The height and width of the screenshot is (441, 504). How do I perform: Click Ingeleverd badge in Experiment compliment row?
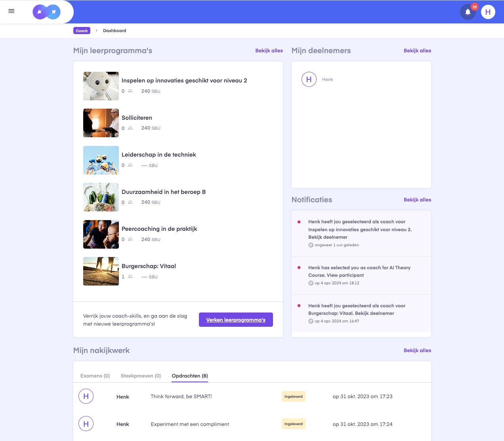click(294, 424)
